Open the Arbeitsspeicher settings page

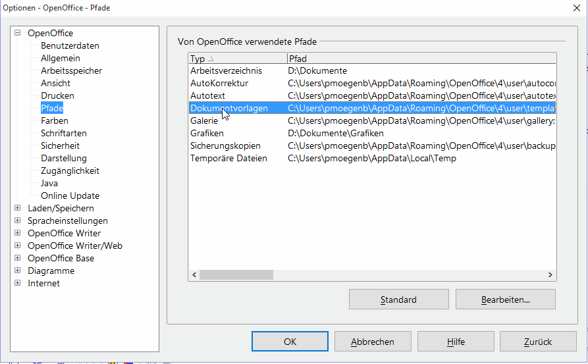tap(71, 71)
